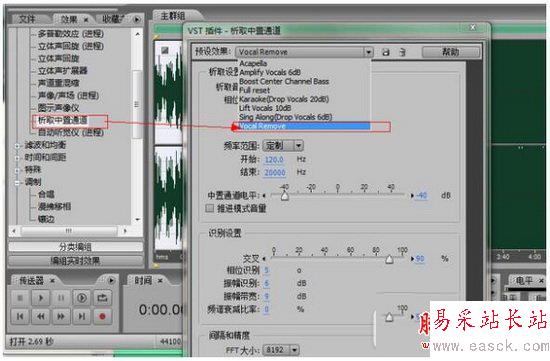This screenshot has width=550, height=361.
Task: Click the 开始 120.0 Hz field
Action: pyautogui.click(x=274, y=160)
